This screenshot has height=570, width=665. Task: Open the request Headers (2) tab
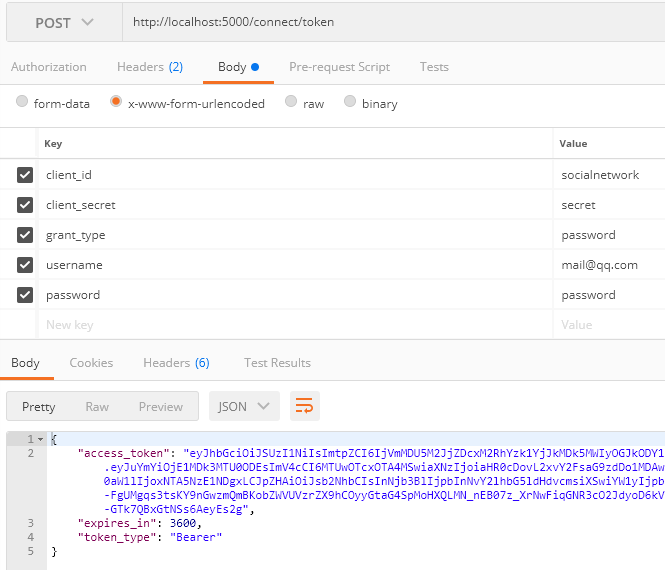click(x=150, y=67)
